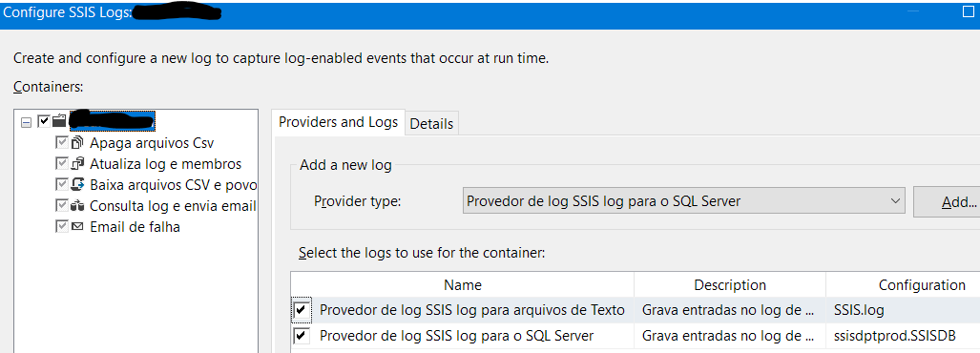The image size is (980, 353).
Task: Select 'Provedor de log SSIS log para arquivos de Texto'
Action: click(x=472, y=310)
